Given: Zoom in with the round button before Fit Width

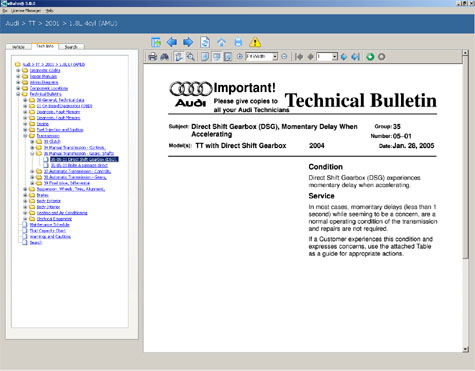Looking at the screenshot, I should [239, 56].
